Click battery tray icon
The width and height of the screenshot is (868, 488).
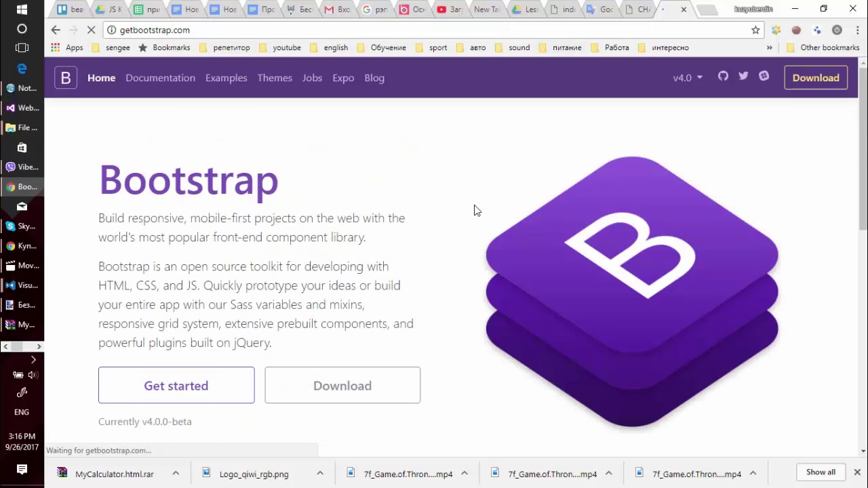click(18, 375)
